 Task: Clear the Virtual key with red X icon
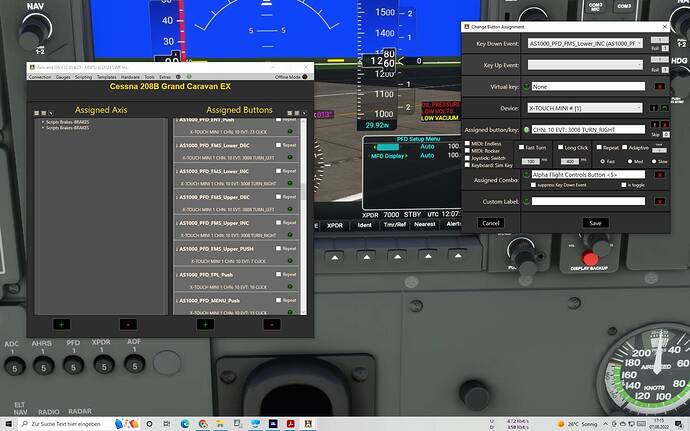pyautogui.click(x=659, y=86)
